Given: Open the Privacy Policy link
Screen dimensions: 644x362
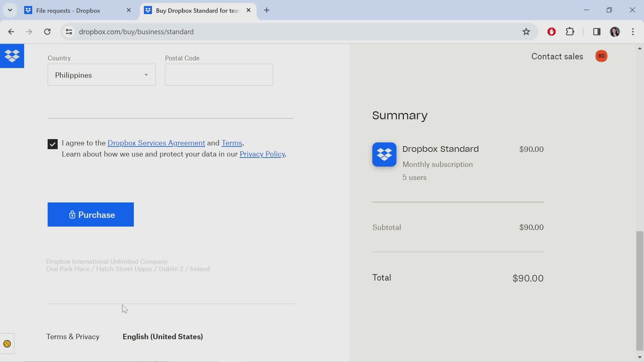Looking at the screenshot, I should point(262,154).
